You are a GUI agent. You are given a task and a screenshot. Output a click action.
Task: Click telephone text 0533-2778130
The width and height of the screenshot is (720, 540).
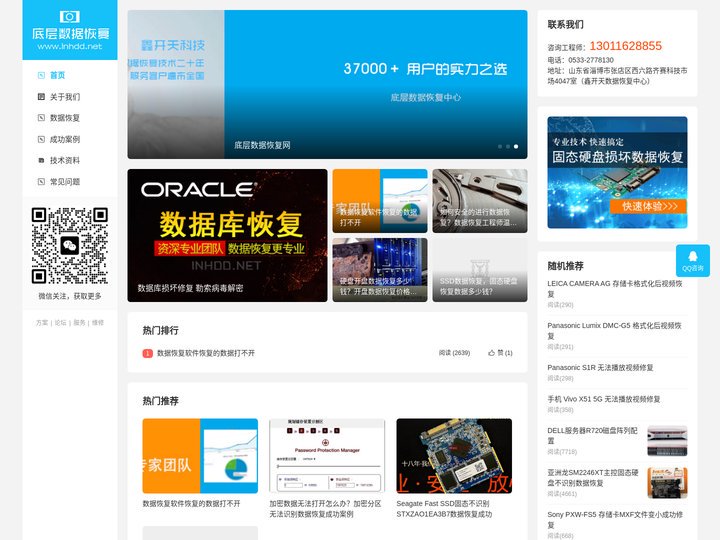pyautogui.click(x=591, y=60)
